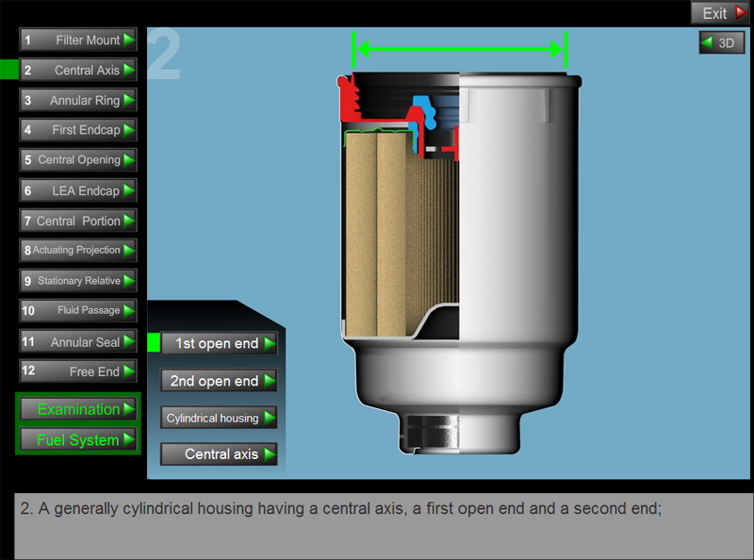Click the Exit button
This screenshot has height=560, width=754.
point(719,13)
